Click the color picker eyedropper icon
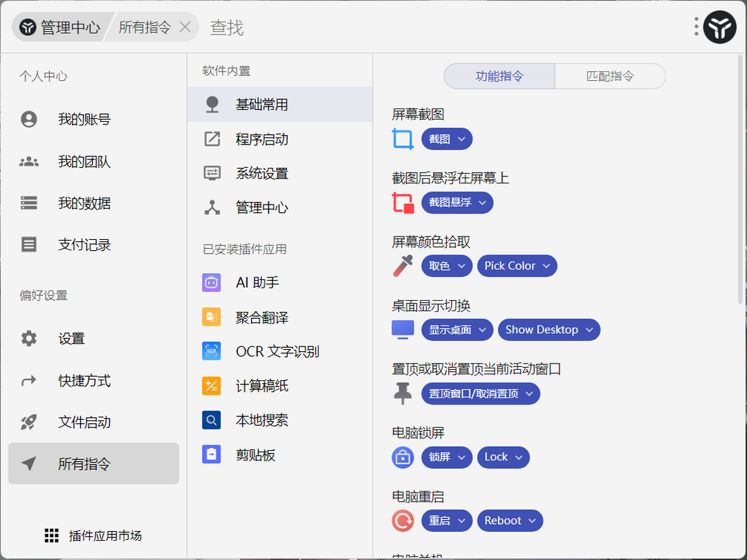Screen dimensions: 747x560 [403, 266]
